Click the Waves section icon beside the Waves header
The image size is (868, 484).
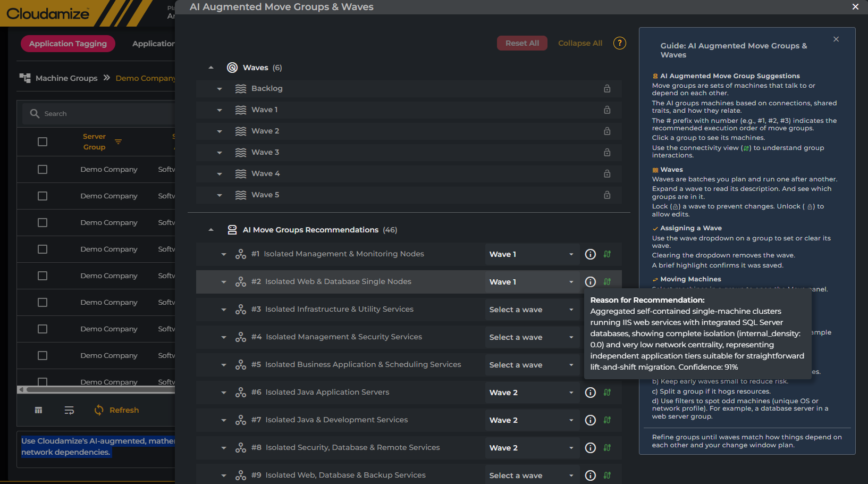tap(232, 68)
